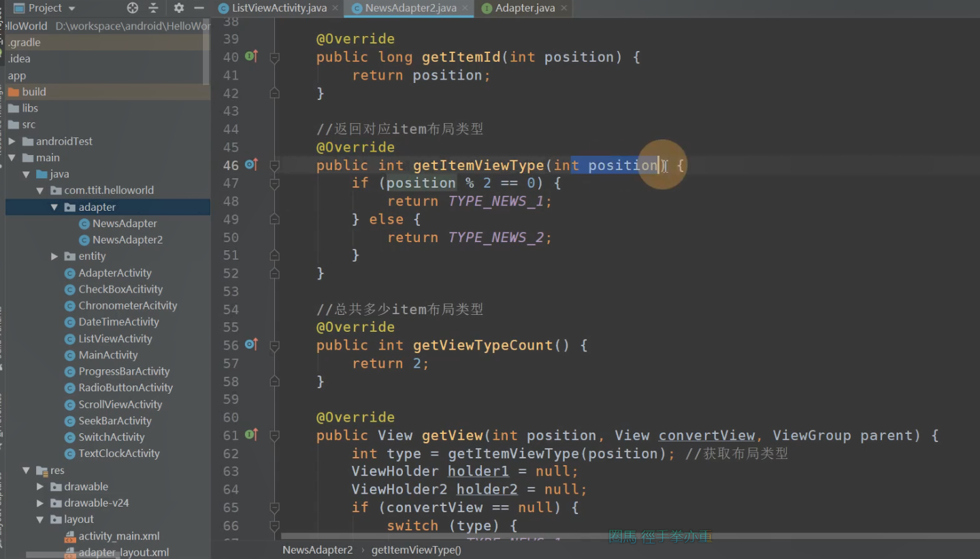Hide the Project panel with minus icon

(x=199, y=8)
